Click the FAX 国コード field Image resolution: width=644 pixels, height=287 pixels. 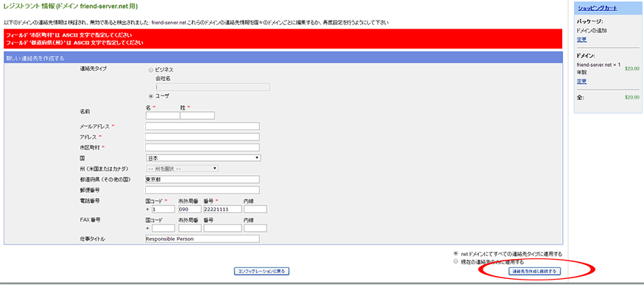(164, 228)
